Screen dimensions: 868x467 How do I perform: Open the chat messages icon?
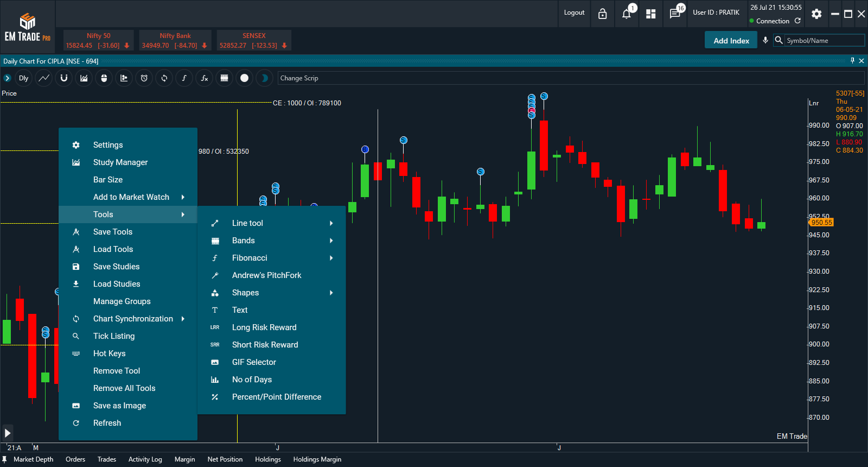click(x=675, y=14)
